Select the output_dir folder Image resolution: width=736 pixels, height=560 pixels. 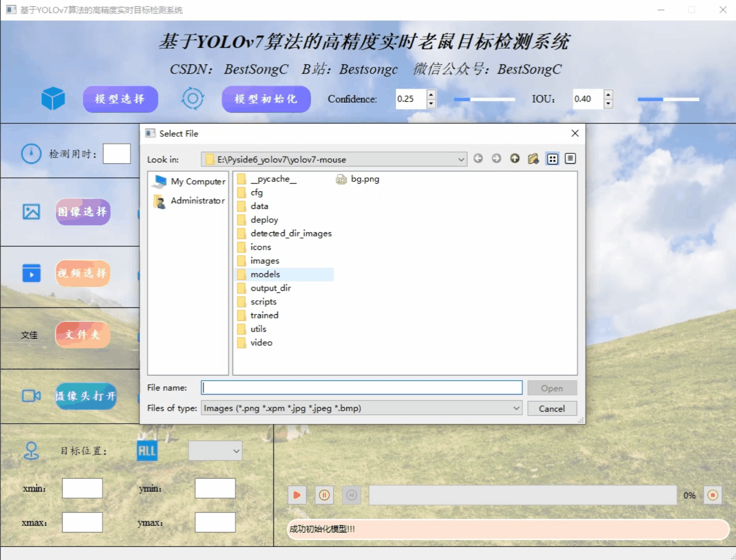pos(264,288)
